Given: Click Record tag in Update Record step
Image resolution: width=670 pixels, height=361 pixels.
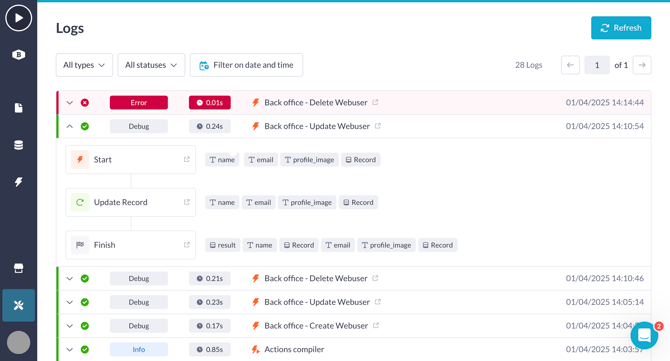Looking at the screenshot, I should coord(359,202).
